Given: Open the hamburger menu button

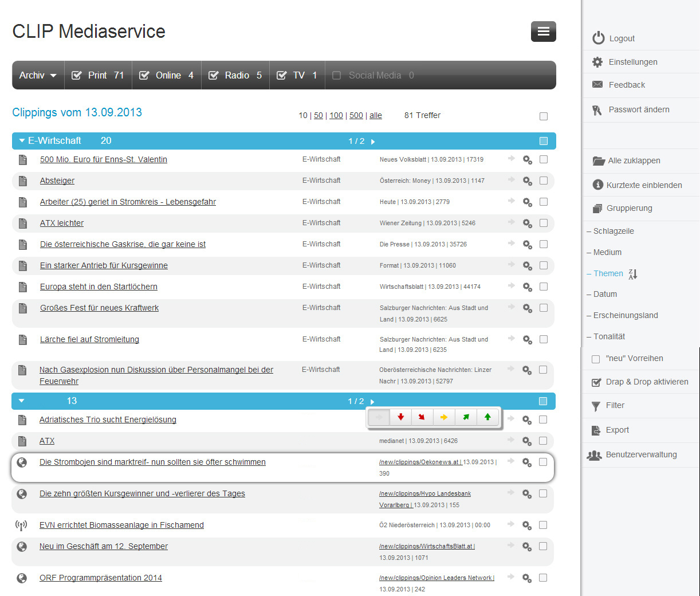Looking at the screenshot, I should (x=543, y=32).
